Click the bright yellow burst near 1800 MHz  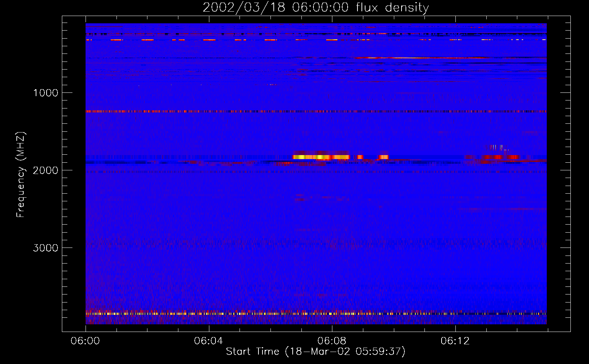pos(321,157)
